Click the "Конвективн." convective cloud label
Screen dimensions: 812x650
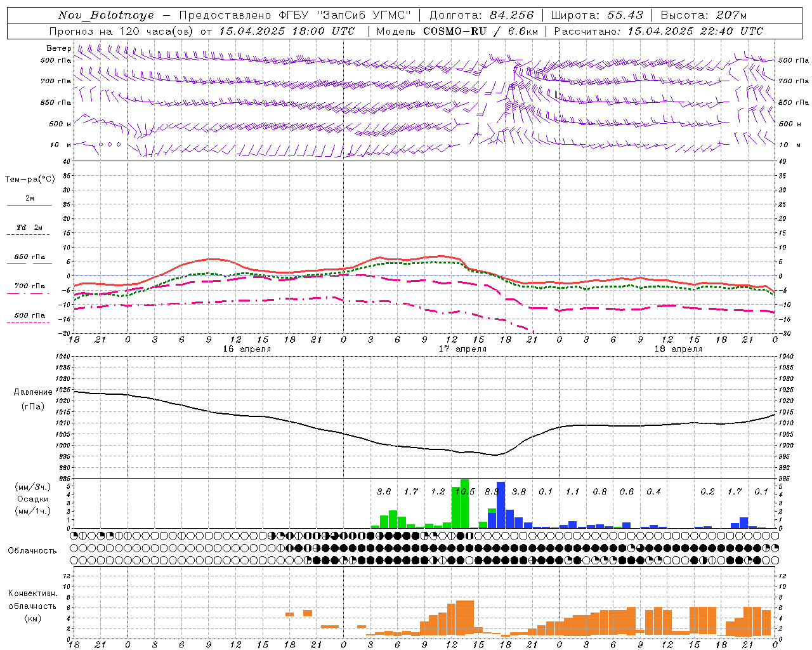pyautogui.click(x=33, y=594)
